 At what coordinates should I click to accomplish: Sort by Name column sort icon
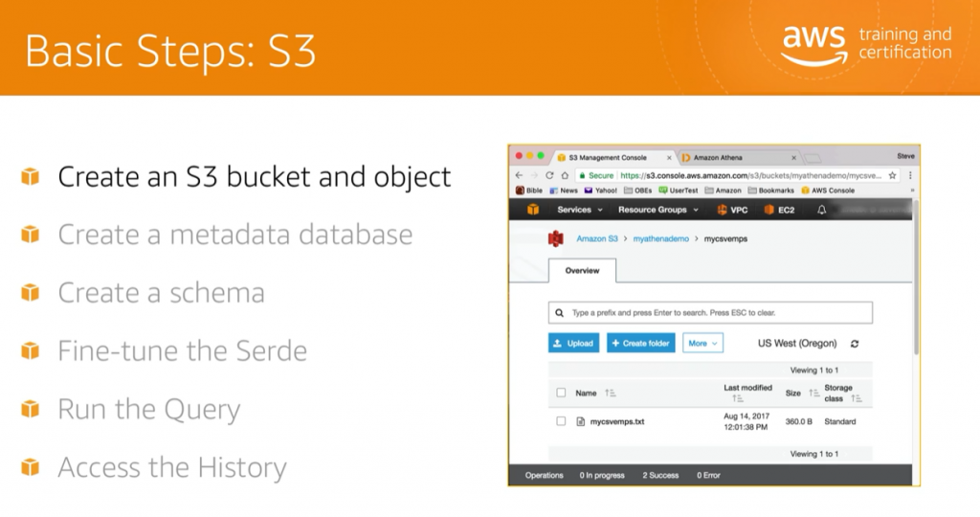(611, 393)
